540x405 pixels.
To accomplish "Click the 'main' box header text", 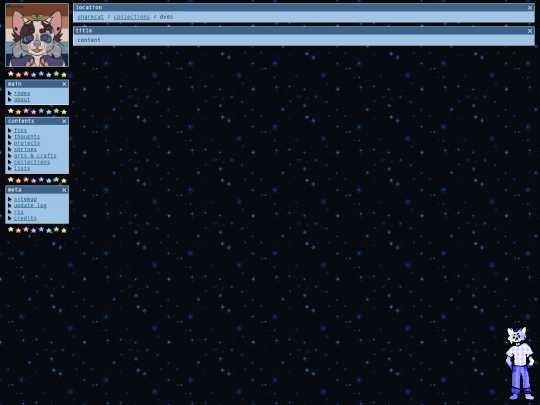I will click(14, 84).
